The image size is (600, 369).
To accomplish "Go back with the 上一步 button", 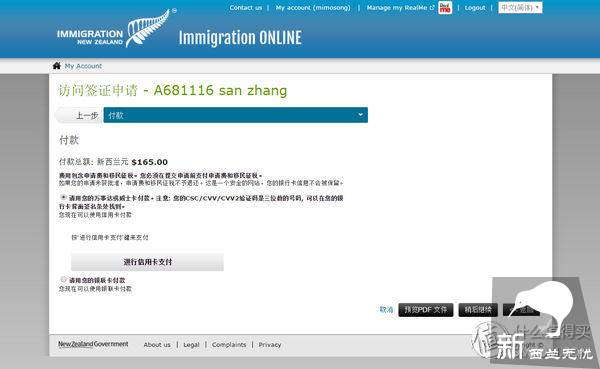I will (80, 115).
